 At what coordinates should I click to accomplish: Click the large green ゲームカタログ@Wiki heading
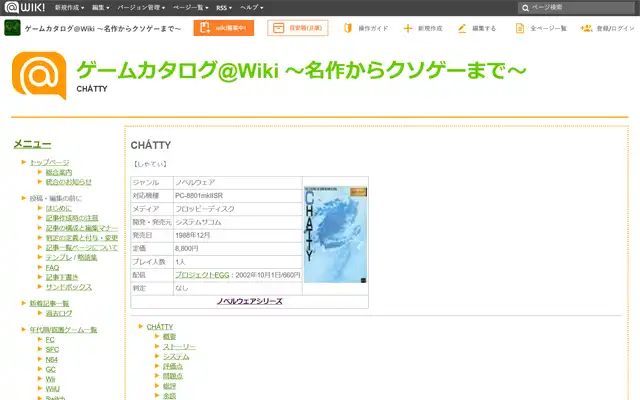point(301,70)
